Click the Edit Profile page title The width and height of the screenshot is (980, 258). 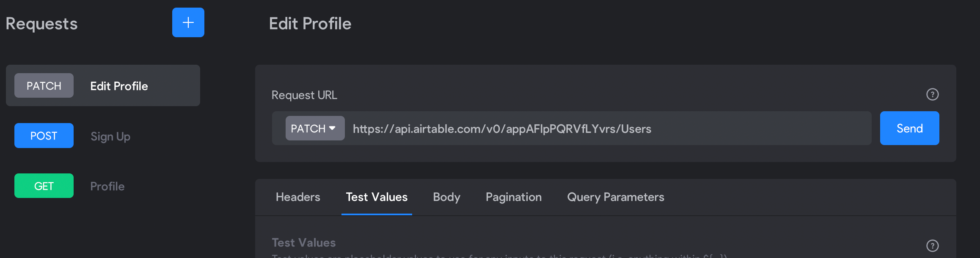click(x=310, y=24)
